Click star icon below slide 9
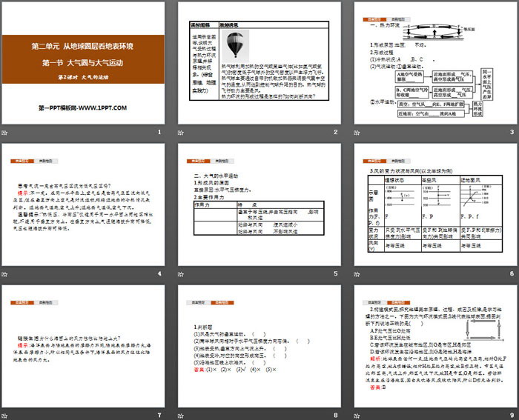 [x=357, y=416]
